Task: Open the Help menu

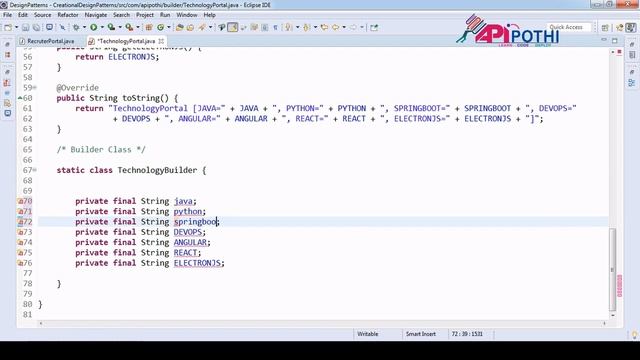Action: click(209, 15)
